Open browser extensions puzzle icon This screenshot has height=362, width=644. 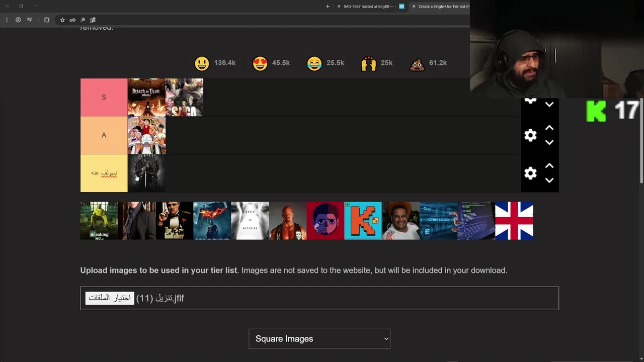click(x=47, y=20)
